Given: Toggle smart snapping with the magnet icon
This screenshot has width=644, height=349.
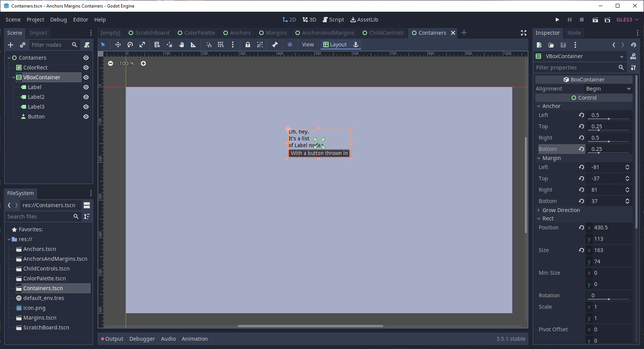Looking at the screenshot, I should point(209,45).
